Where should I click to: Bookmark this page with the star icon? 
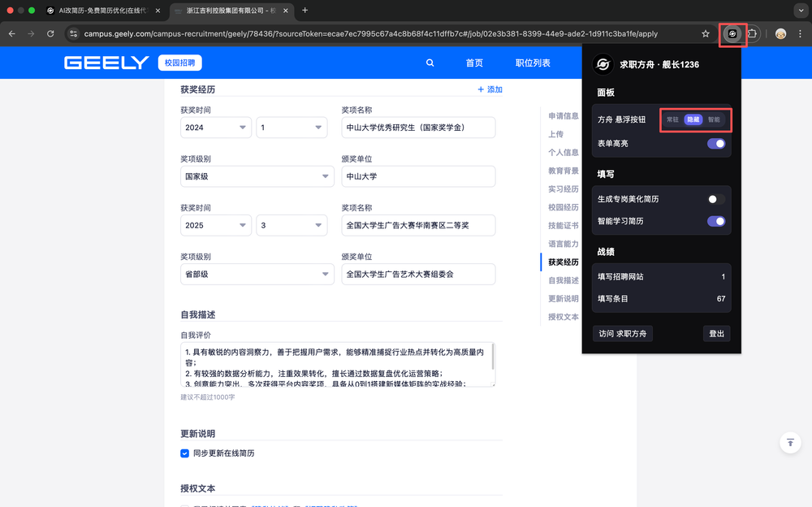[706, 34]
